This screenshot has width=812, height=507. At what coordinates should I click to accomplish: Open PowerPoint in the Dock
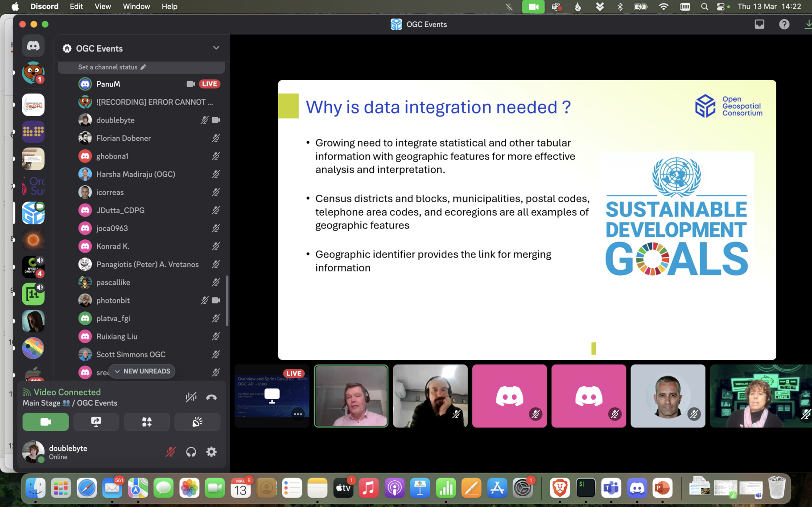pos(662,488)
